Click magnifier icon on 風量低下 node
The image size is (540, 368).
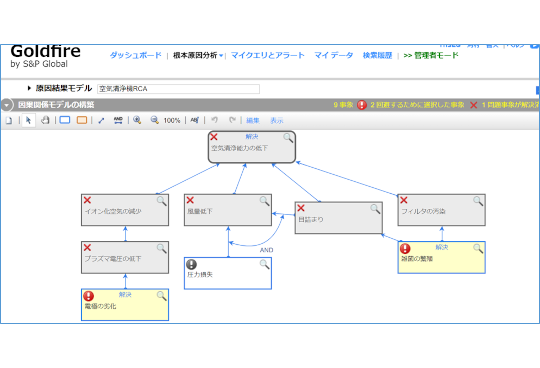[264, 201]
